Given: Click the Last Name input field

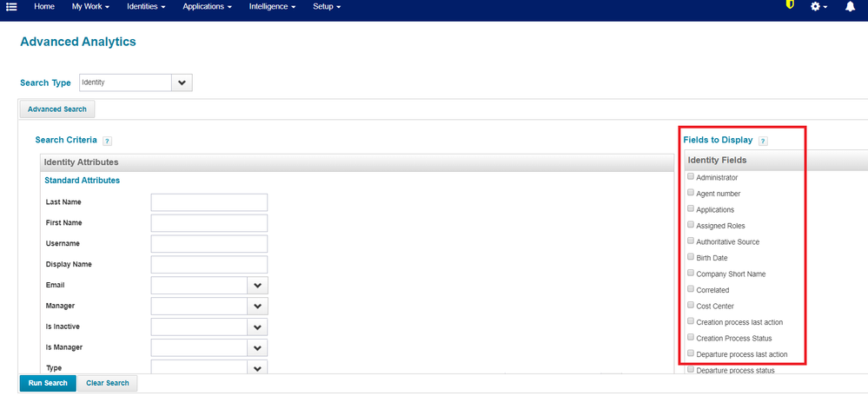Looking at the screenshot, I should 209,202.
